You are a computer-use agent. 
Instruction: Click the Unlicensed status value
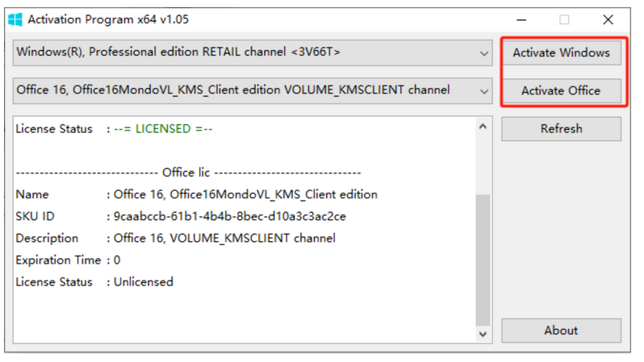click(x=144, y=282)
